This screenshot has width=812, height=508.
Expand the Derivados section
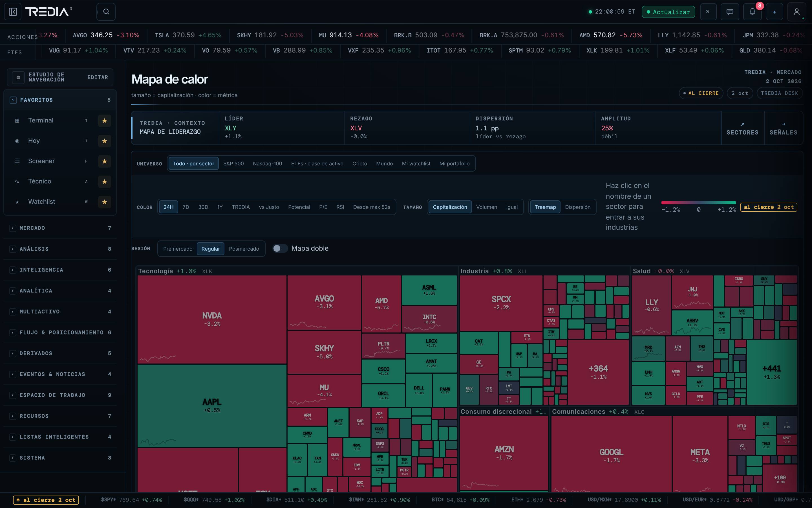coord(60,353)
